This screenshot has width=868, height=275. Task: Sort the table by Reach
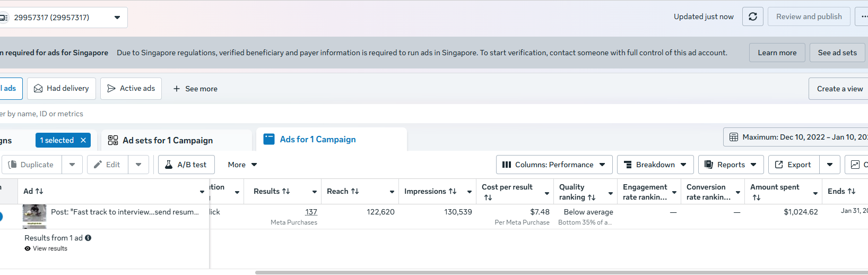(x=355, y=191)
